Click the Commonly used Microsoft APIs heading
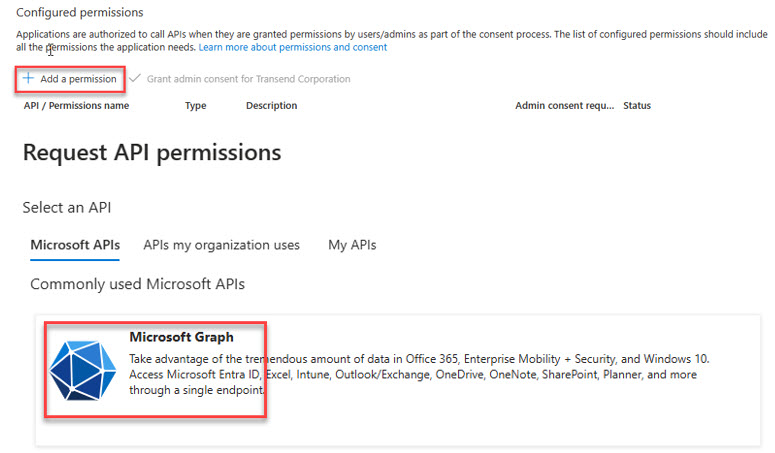The width and height of the screenshot is (775, 453). (x=137, y=284)
